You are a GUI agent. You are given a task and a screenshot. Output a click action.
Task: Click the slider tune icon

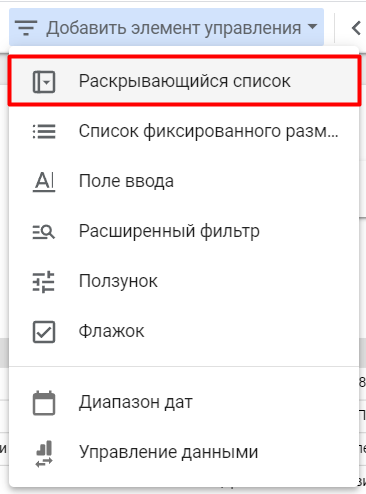(x=44, y=282)
